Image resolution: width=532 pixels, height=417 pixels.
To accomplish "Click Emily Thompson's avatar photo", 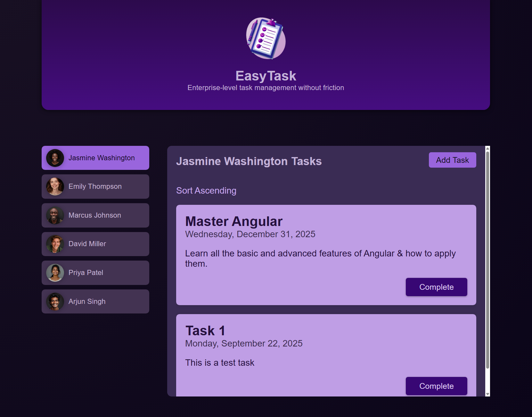I will (x=55, y=187).
